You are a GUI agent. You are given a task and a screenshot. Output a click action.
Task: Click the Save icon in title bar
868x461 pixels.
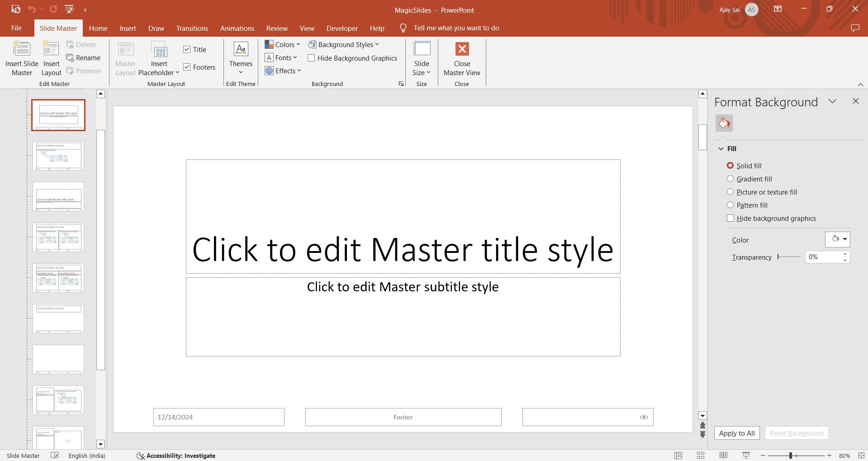[x=16, y=9]
